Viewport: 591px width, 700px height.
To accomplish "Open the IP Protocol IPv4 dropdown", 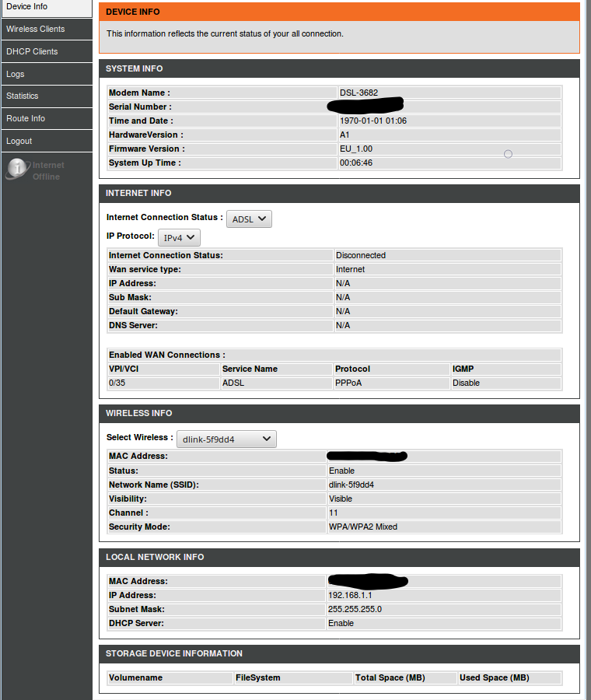I will click(x=180, y=237).
